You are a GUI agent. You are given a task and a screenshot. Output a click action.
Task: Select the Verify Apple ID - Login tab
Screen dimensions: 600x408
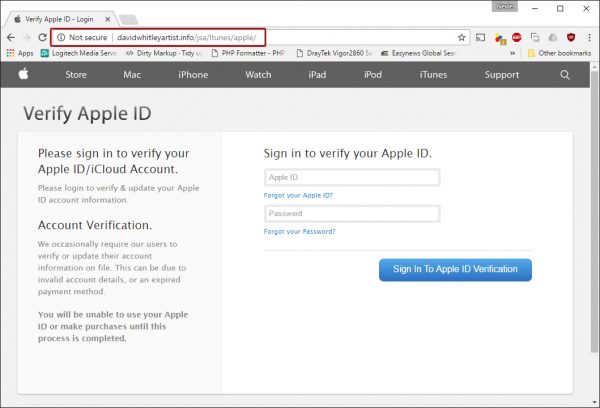point(59,19)
